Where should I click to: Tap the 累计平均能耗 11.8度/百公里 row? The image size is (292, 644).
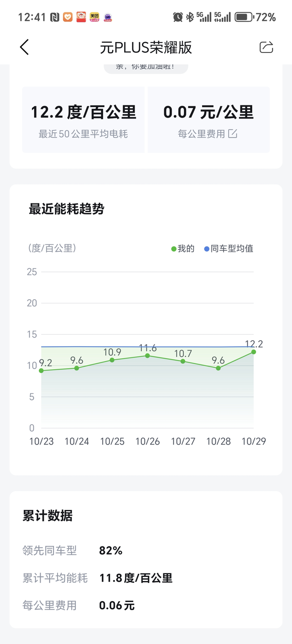click(146, 578)
